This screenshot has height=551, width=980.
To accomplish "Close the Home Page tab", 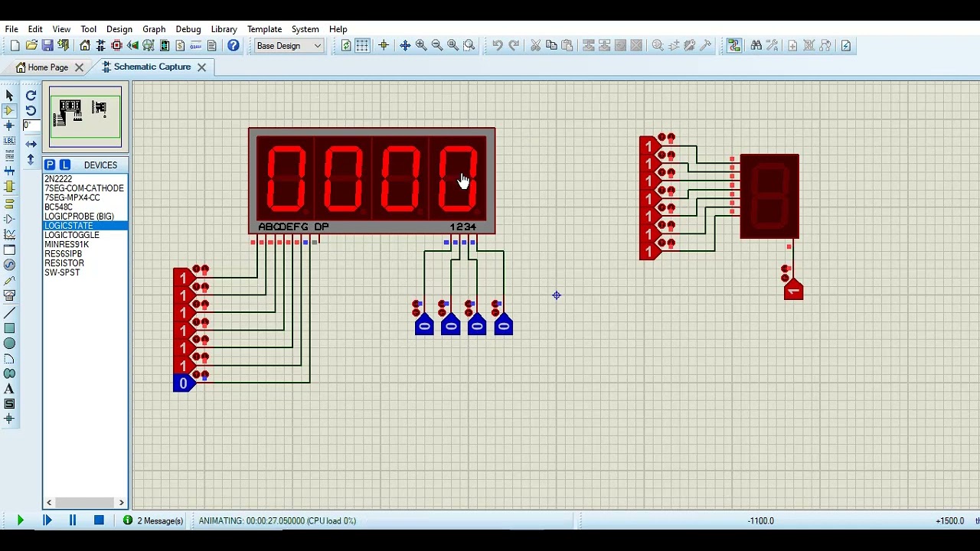I will coord(79,67).
